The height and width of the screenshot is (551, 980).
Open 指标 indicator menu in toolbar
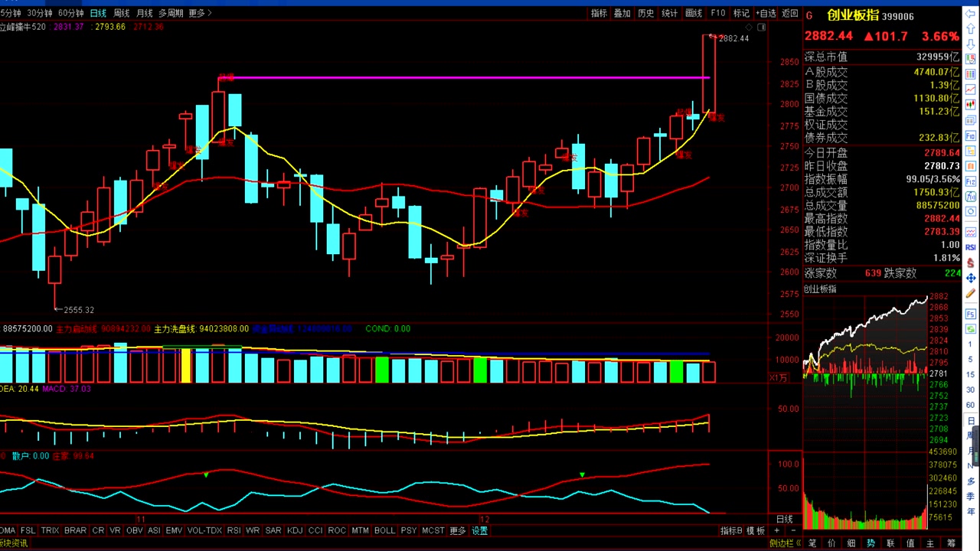point(599,13)
